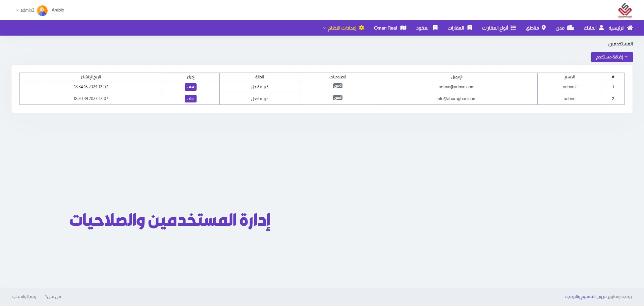Click the company logo in header

625,10
